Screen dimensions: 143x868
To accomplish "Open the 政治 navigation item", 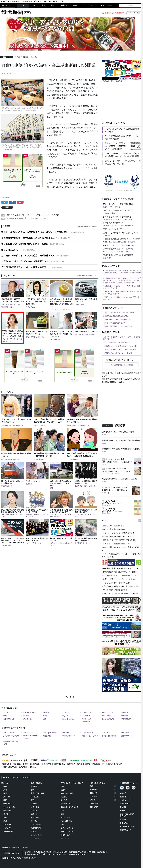I will click(43, 5).
